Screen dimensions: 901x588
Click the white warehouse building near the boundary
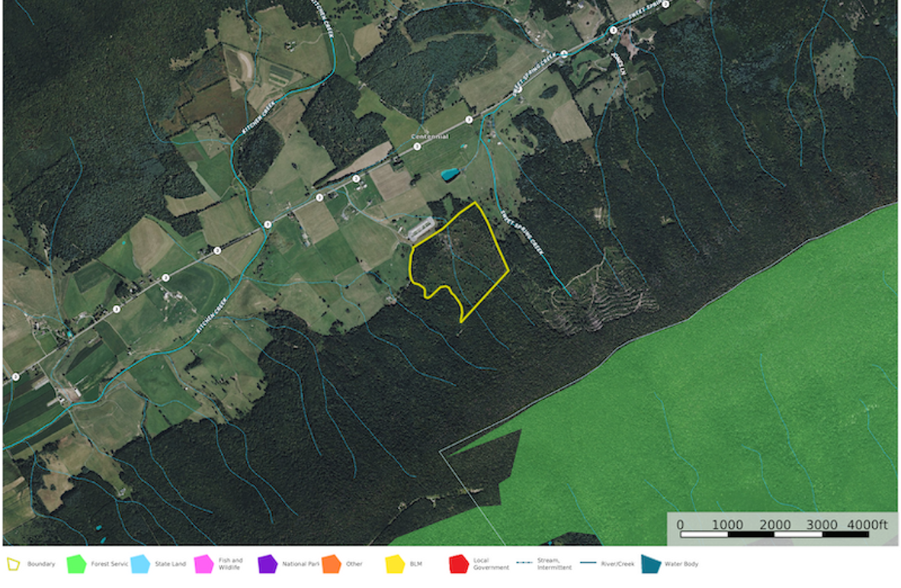click(421, 228)
